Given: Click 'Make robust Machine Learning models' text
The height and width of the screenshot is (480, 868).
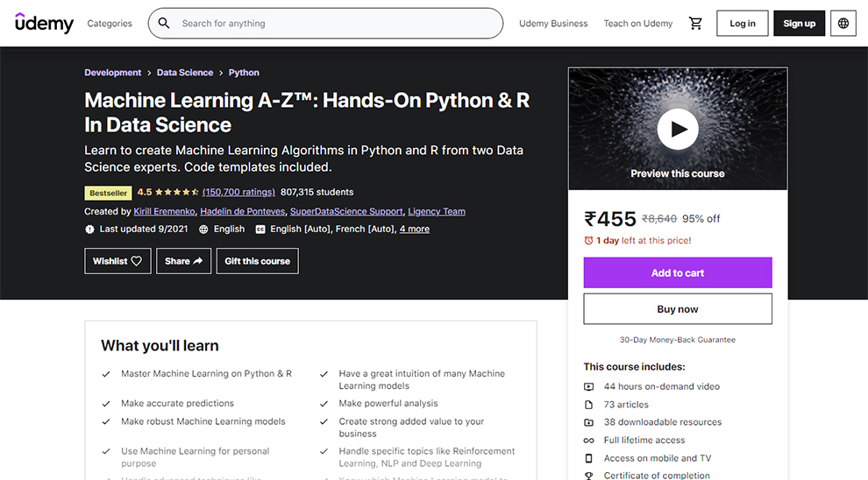Looking at the screenshot, I should pos(203,421).
